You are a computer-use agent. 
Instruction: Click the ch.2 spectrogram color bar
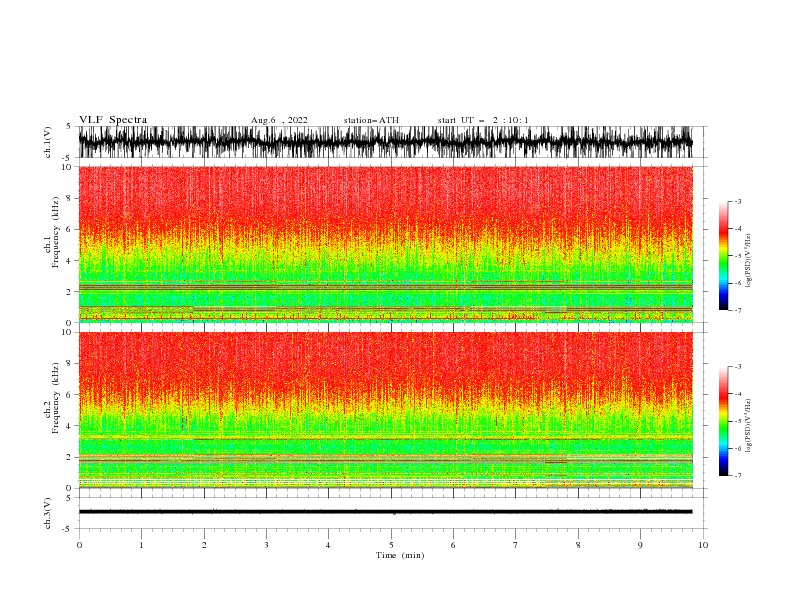coord(723,421)
